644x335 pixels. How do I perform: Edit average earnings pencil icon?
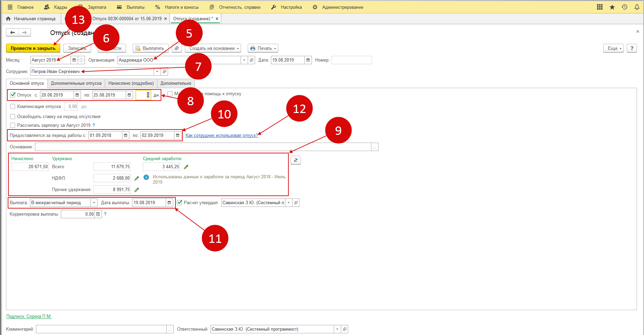[x=186, y=167]
